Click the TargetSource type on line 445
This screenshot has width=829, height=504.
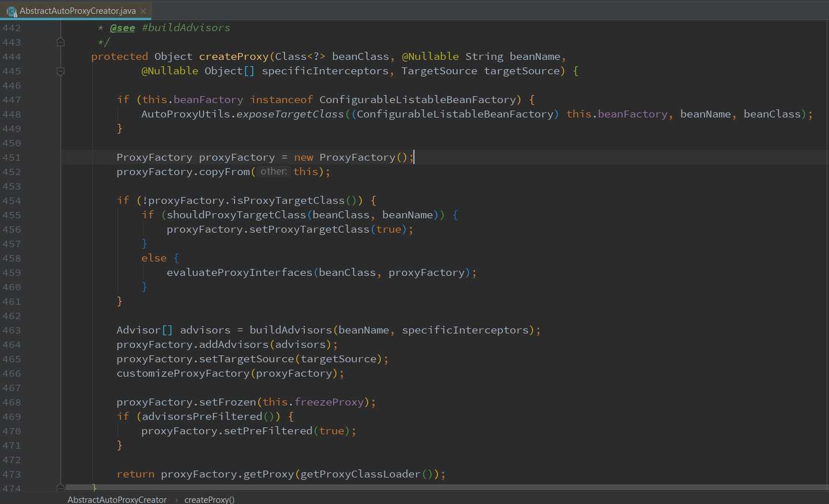pyautogui.click(x=439, y=71)
